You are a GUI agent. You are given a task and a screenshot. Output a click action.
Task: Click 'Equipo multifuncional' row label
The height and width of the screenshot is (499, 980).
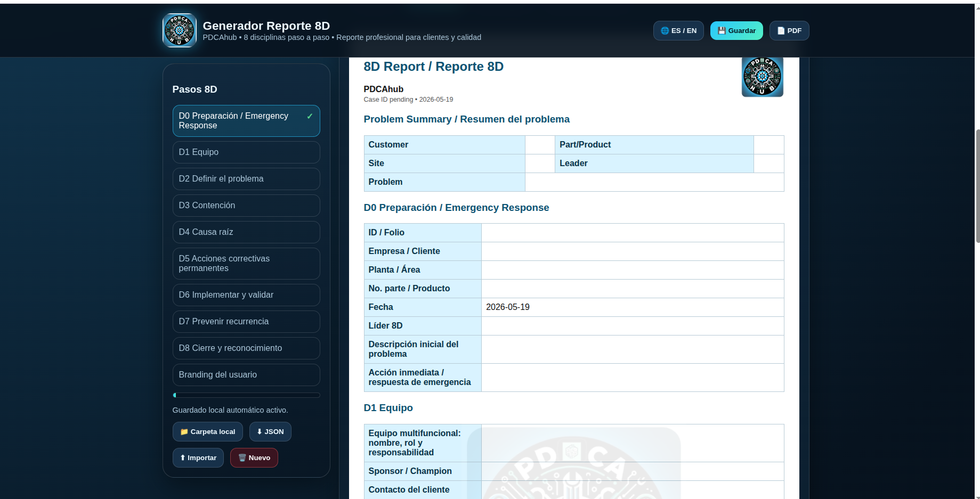coord(415,443)
